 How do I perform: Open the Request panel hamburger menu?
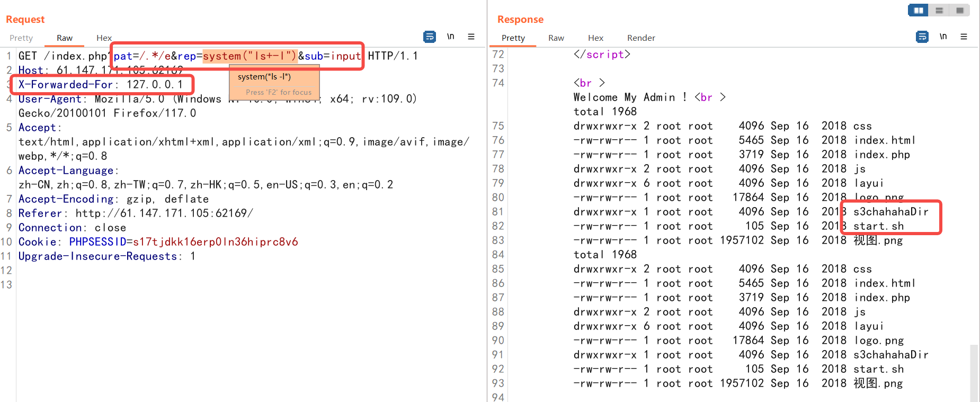point(471,37)
